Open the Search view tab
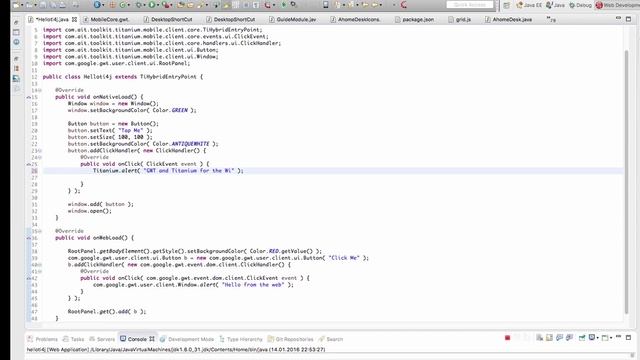640x360 pixels. click(x=331, y=339)
